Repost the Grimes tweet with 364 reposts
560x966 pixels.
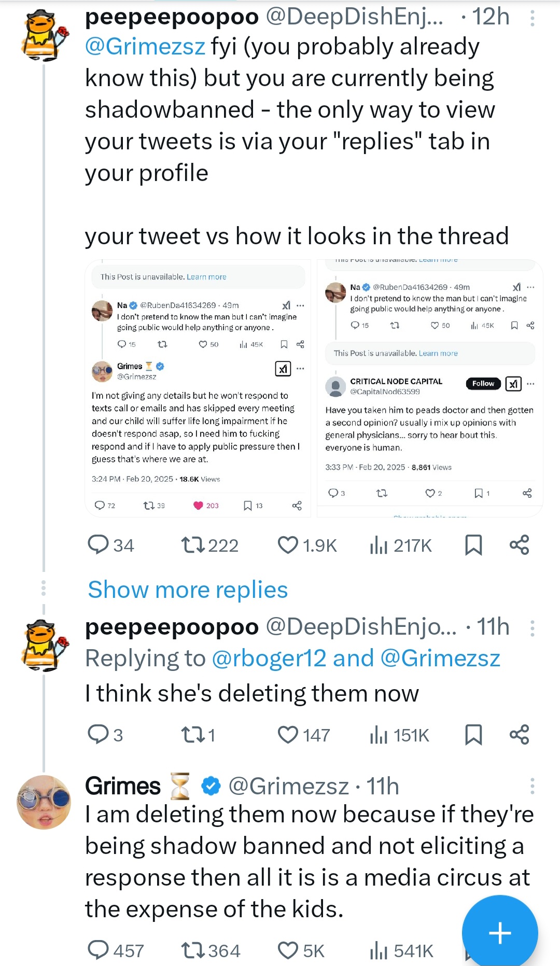(x=194, y=950)
